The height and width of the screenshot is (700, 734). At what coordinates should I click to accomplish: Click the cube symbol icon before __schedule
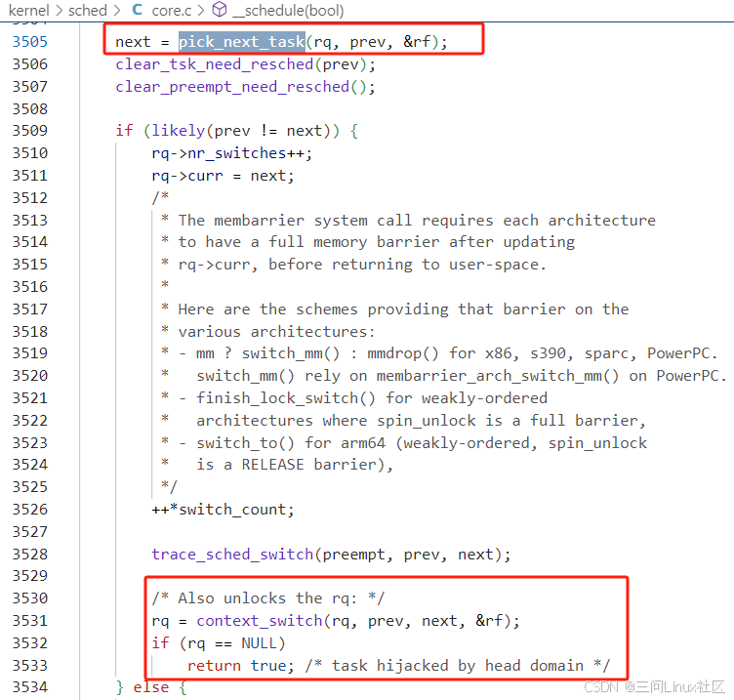(220, 10)
